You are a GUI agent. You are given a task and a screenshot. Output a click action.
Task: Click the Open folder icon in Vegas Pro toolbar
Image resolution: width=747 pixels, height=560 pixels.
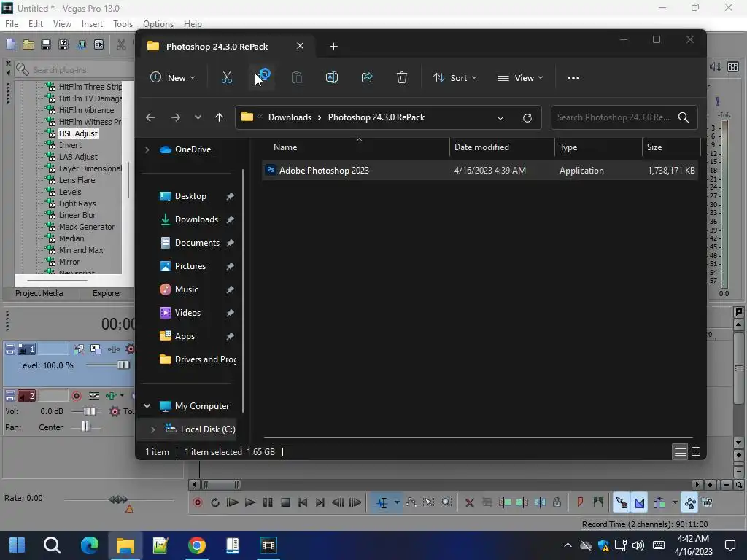tap(28, 44)
